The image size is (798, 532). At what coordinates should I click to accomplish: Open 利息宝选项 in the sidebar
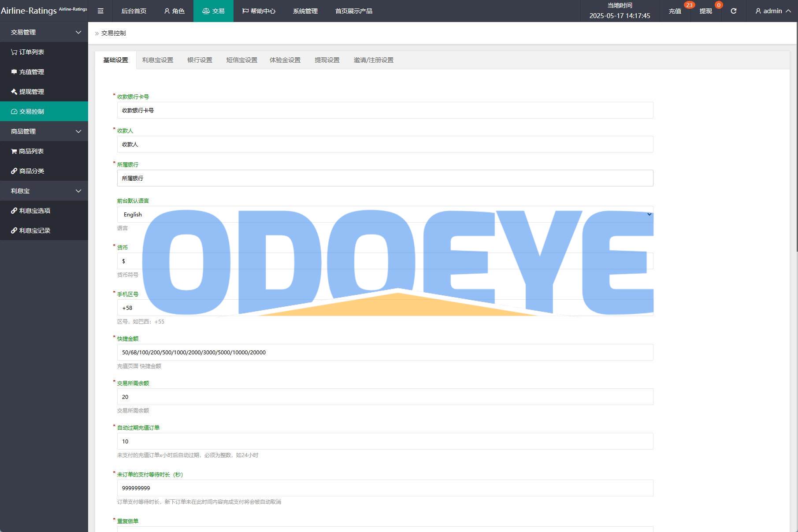[x=44, y=211]
